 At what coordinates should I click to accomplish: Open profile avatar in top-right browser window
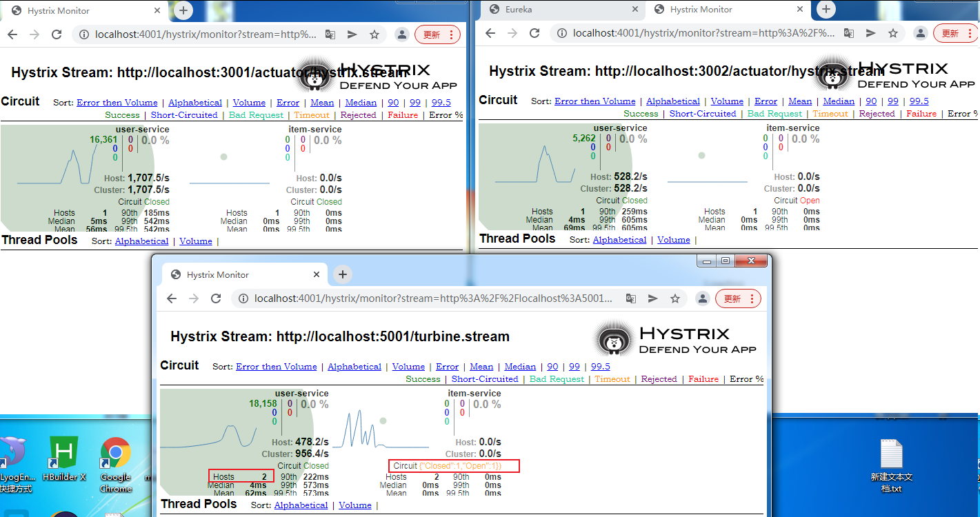click(920, 33)
